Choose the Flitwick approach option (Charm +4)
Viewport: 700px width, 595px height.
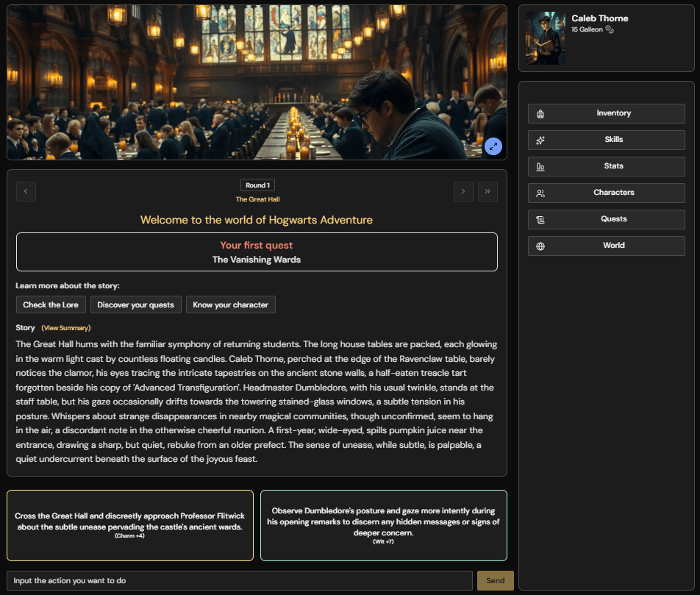coord(130,525)
